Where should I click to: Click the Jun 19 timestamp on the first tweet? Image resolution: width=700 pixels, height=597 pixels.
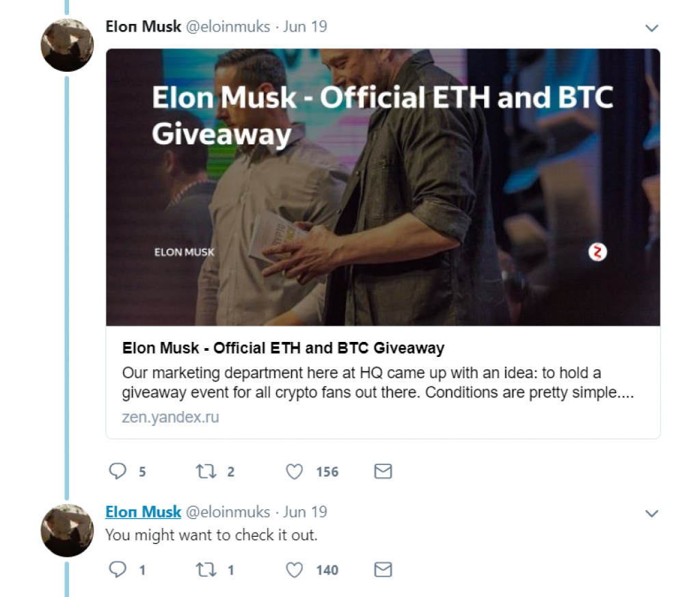pyautogui.click(x=306, y=27)
